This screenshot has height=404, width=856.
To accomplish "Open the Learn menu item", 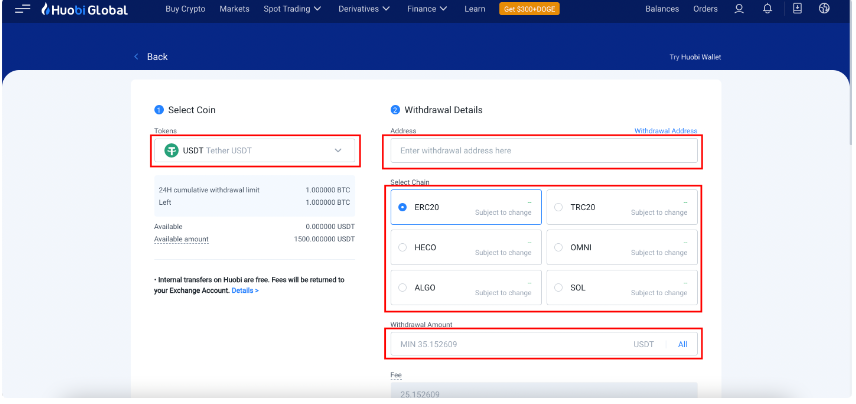I will [x=474, y=9].
